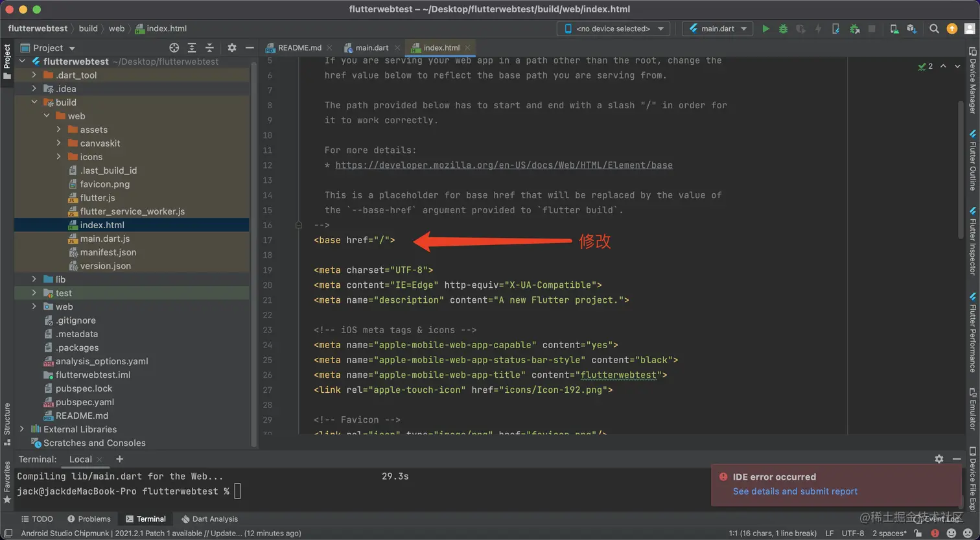Expand the assets folder
This screenshot has width=980, height=540.
(x=59, y=130)
